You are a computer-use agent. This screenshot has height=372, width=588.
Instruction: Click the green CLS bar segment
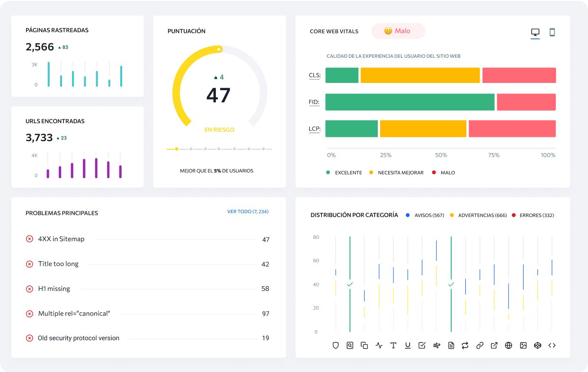pos(342,75)
